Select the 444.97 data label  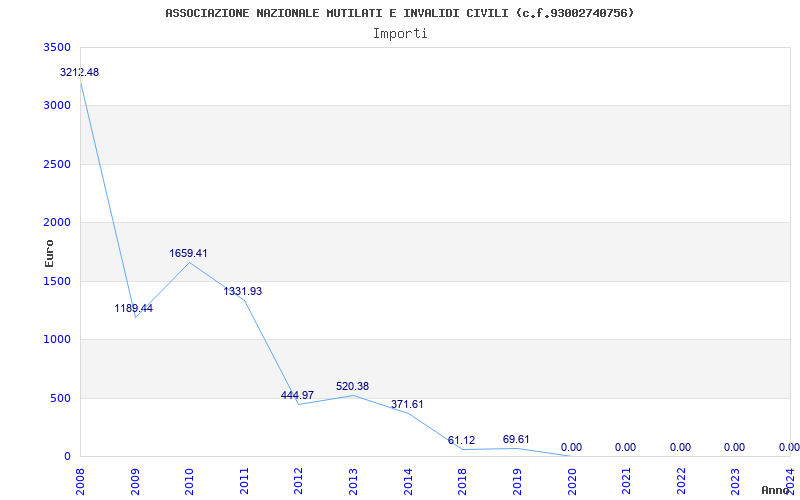[297, 396]
